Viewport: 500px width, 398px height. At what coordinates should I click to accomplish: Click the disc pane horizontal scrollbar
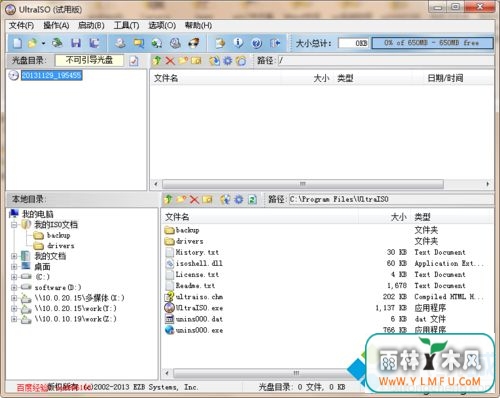pos(303,184)
